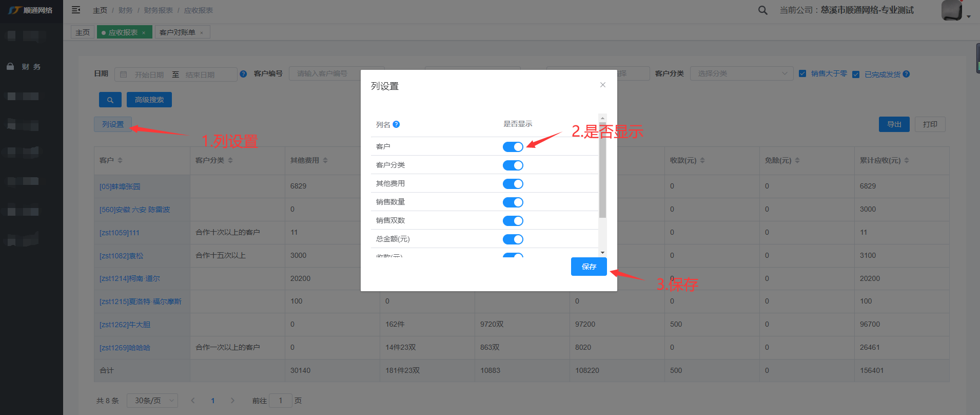Collapse sidebar with the hamburger menu icon

pyautogui.click(x=76, y=10)
